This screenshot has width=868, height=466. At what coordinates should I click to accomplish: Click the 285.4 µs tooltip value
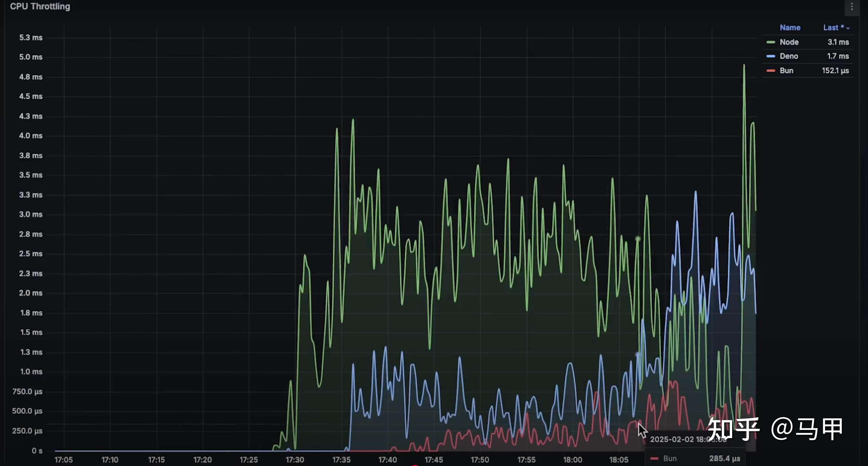725,459
